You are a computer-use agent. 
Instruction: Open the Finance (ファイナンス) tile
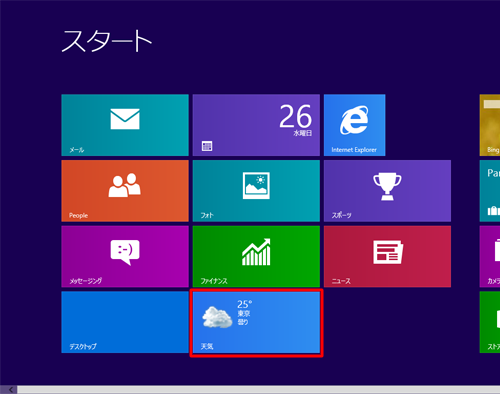coord(256,256)
